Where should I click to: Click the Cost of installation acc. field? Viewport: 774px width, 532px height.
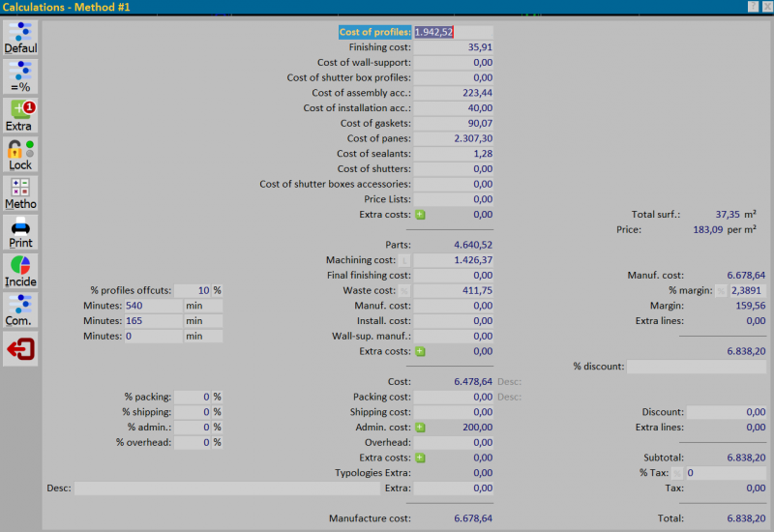(x=453, y=108)
